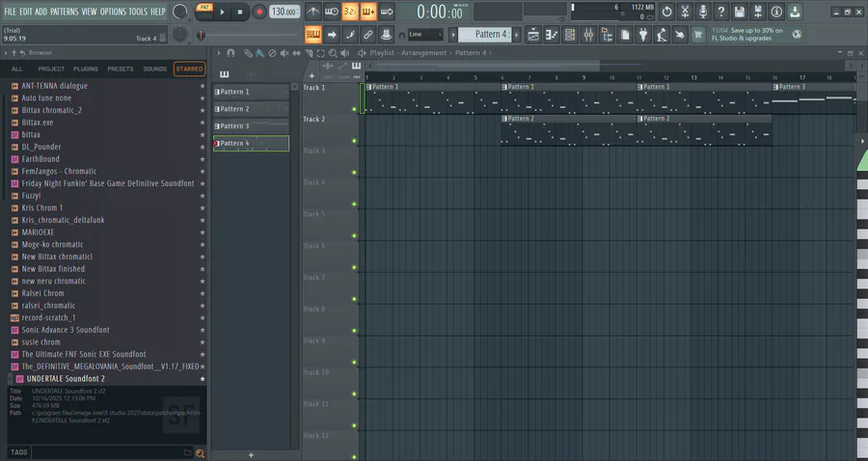Open the playlist view icon
Image resolution: width=868 pixels, height=461 pixels.
[533, 35]
